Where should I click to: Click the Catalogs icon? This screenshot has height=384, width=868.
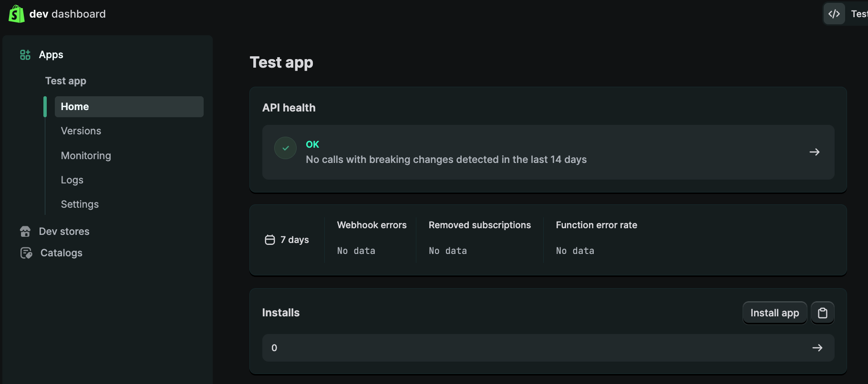tap(26, 253)
